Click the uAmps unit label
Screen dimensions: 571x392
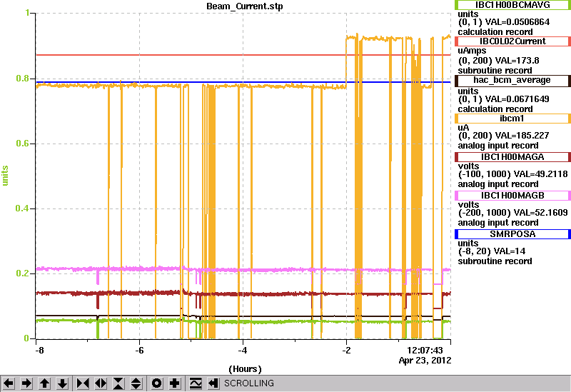click(472, 51)
